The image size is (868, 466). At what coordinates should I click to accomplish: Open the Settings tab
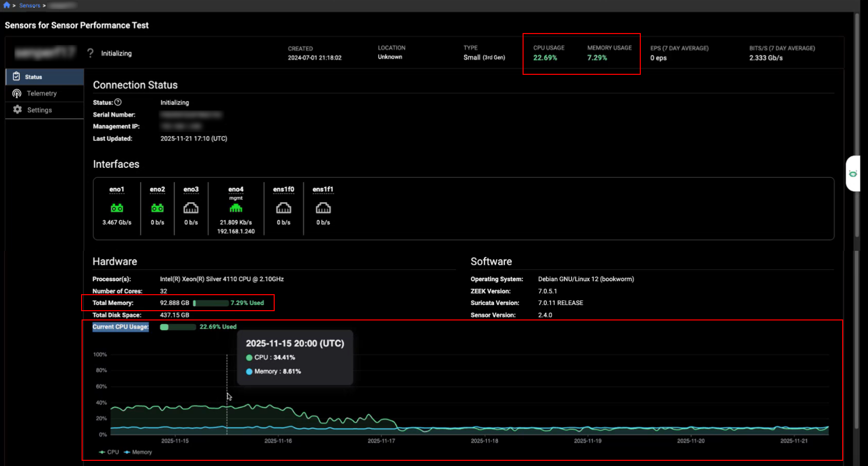tap(39, 110)
